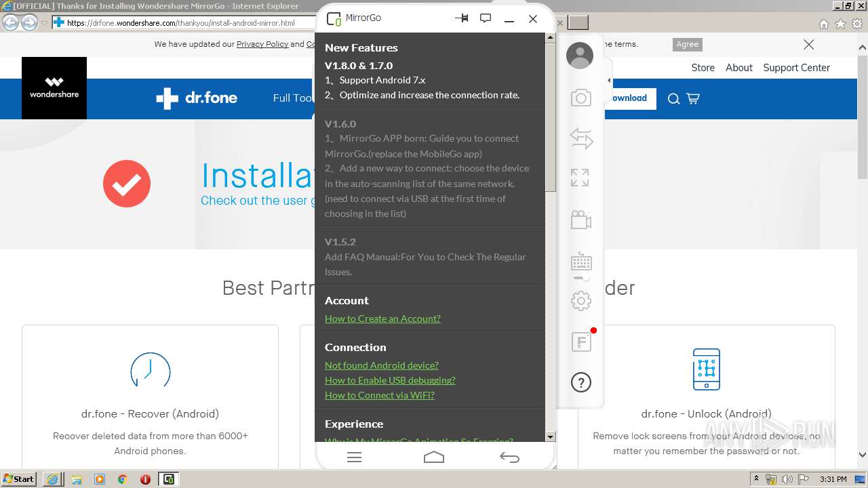The image size is (868, 488).
Task: Open the volume control in the system tray
Action: (x=787, y=479)
